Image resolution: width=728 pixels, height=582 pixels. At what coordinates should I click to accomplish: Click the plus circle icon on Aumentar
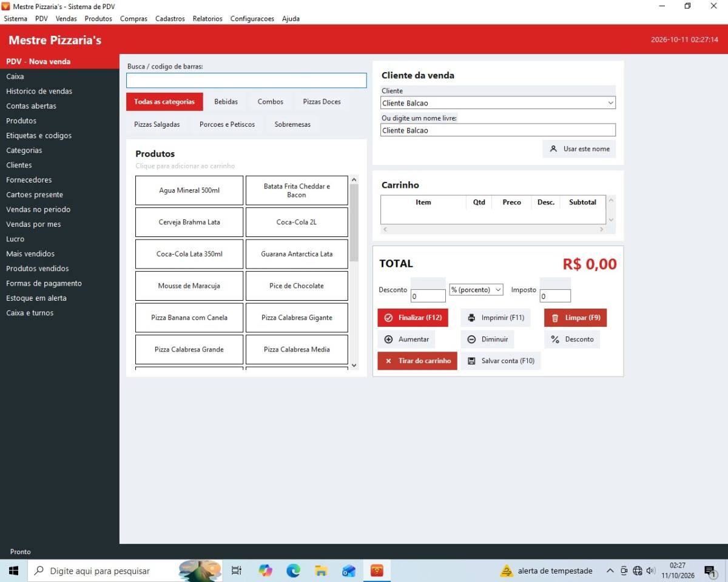pyautogui.click(x=388, y=339)
